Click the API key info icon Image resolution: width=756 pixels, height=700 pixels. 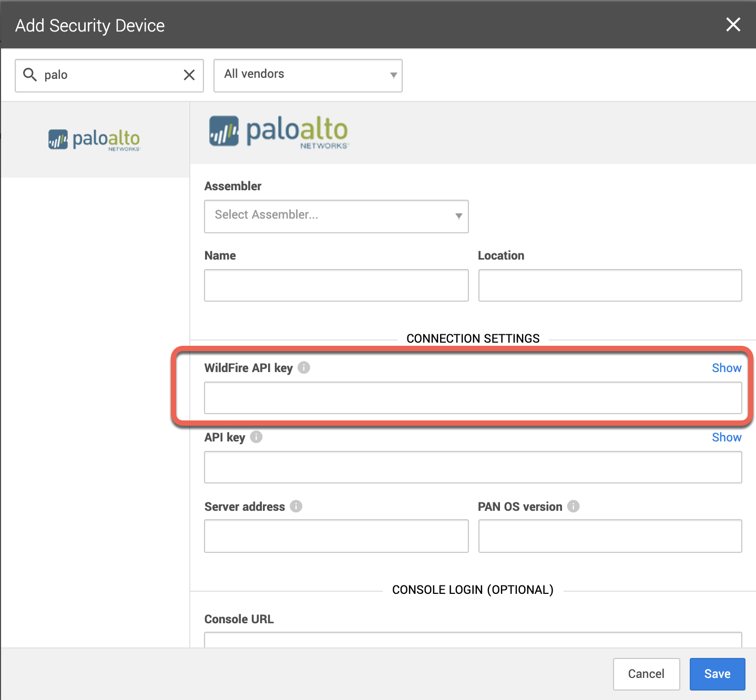point(256,437)
